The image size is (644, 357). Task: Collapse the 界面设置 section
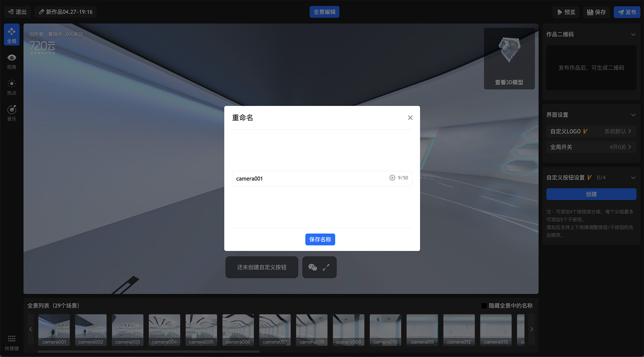tap(633, 115)
